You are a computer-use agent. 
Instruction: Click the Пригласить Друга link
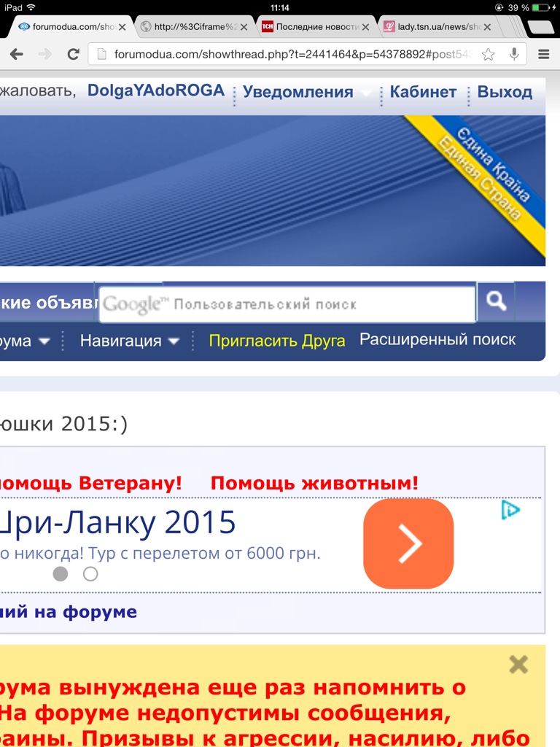277,341
